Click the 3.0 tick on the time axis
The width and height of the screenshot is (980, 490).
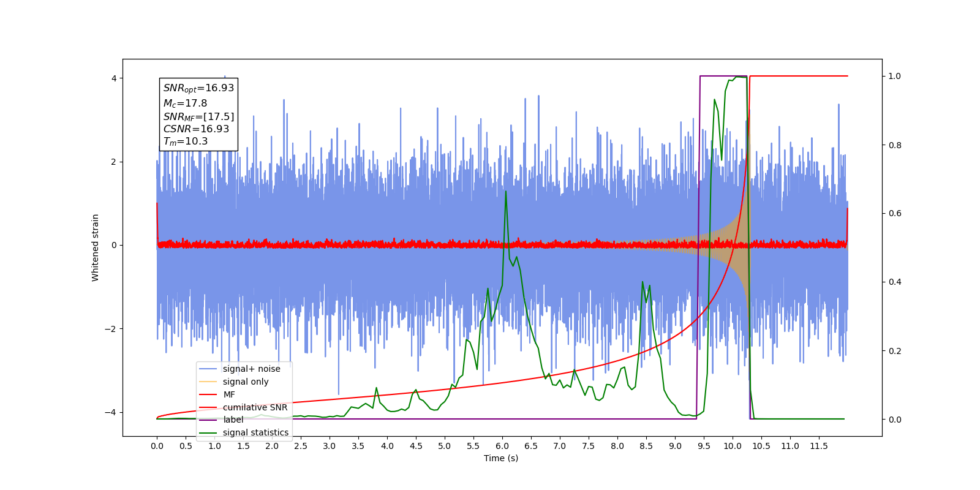(330, 446)
